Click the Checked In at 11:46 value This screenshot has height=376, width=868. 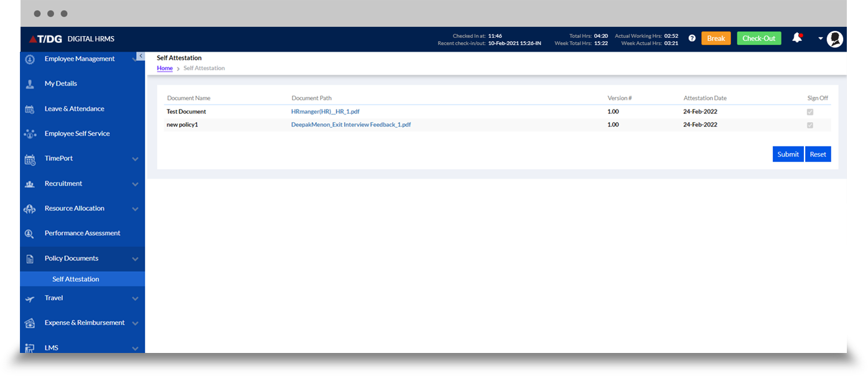coord(495,36)
